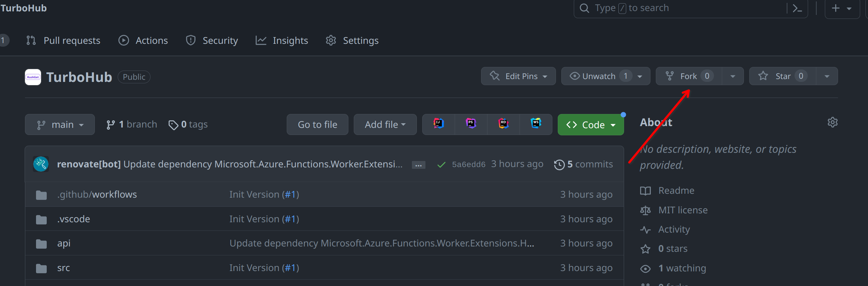This screenshot has width=868, height=286.
Task: Open the .github/workflows folder
Action: 97,194
